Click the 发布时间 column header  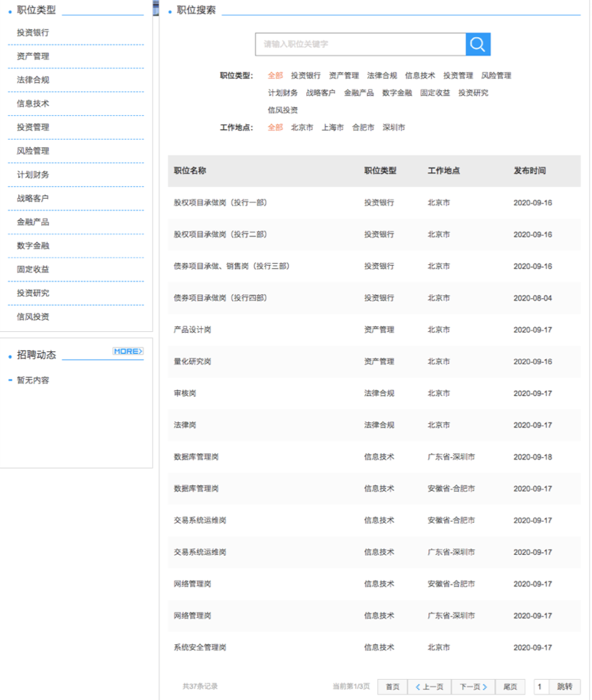pos(529,171)
